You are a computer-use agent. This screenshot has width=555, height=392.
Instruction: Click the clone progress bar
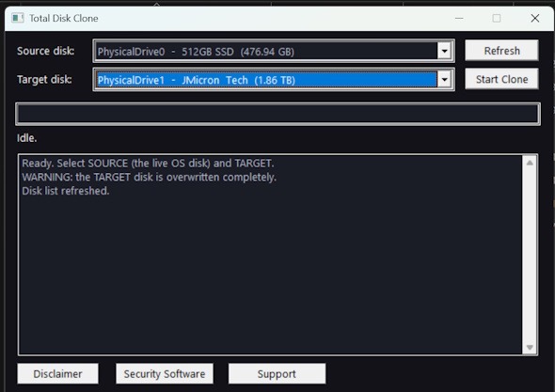(277, 114)
